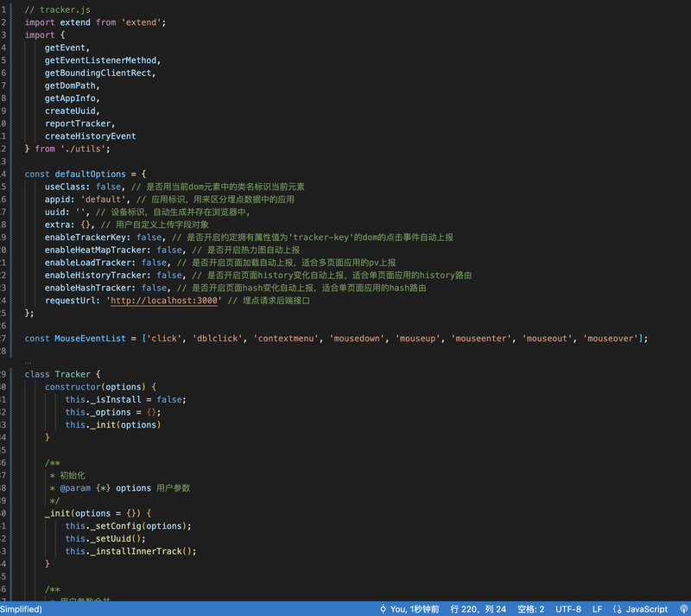Open the JavaScript language status braces icon
This screenshot has width=691, height=616.
[x=618, y=609]
